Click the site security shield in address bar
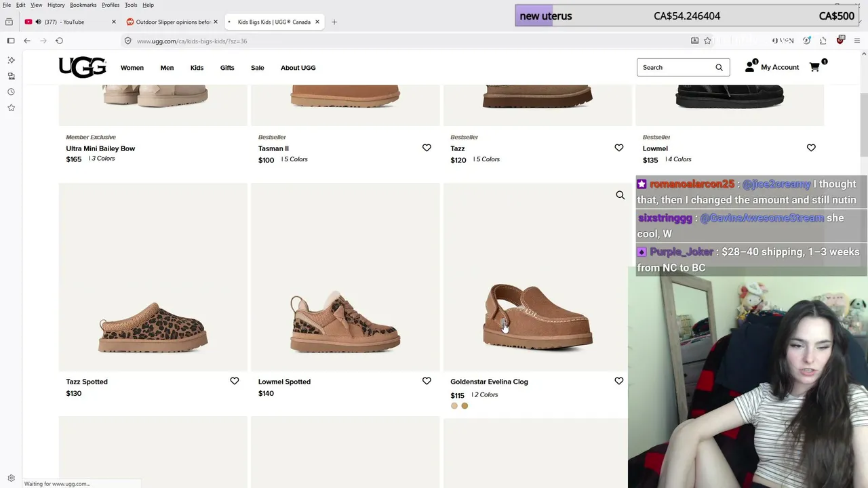Image resolution: width=868 pixels, height=488 pixels. [127, 41]
